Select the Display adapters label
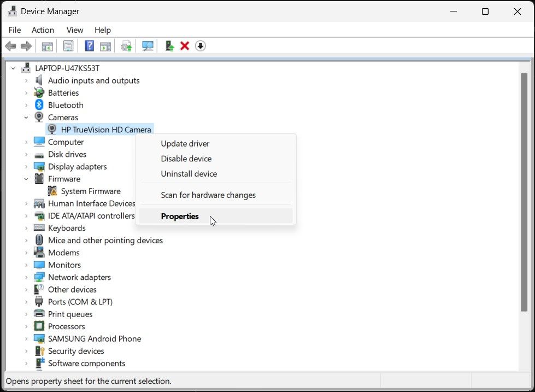 pyautogui.click(x=78, y=167)
